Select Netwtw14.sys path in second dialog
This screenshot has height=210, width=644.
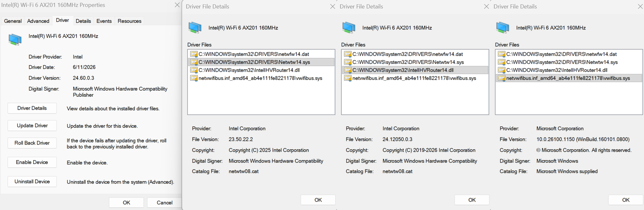(x=408, y=62)
